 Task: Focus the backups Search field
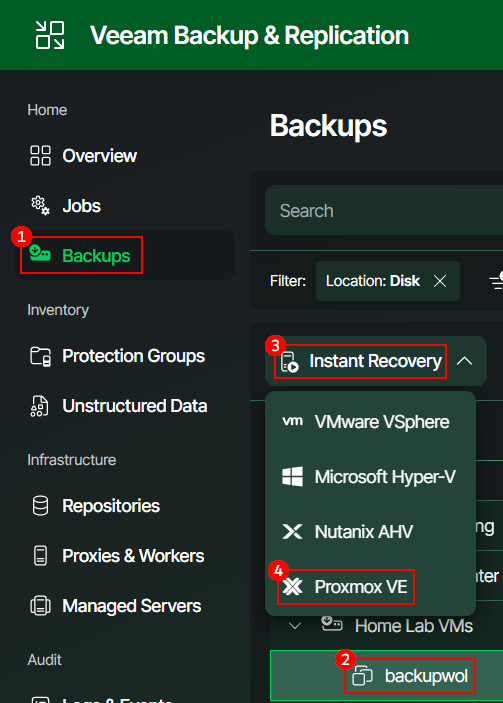pyautogui.click(x=384, y=210)
